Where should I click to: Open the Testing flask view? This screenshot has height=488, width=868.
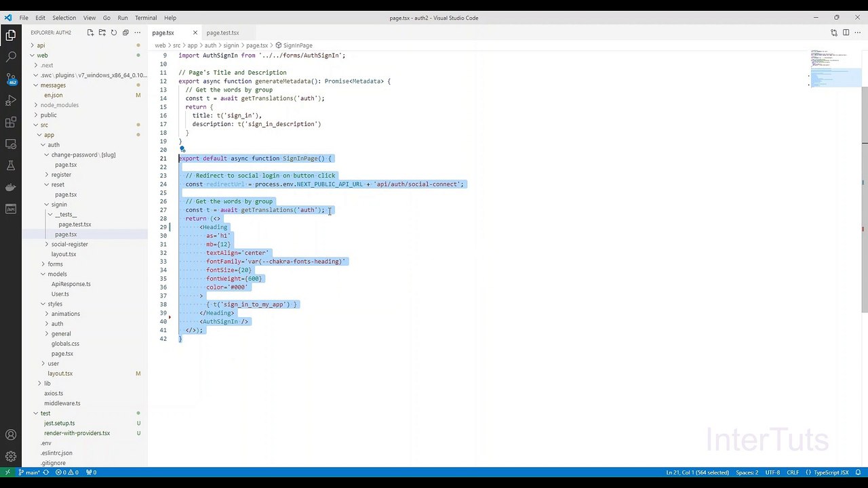pos(11,165)
